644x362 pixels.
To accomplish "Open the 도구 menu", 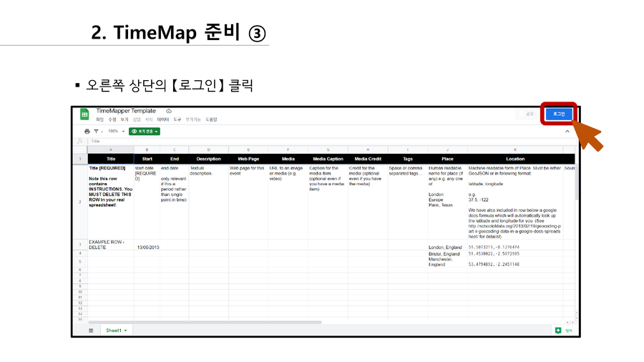I will click(x=177, y=119).
